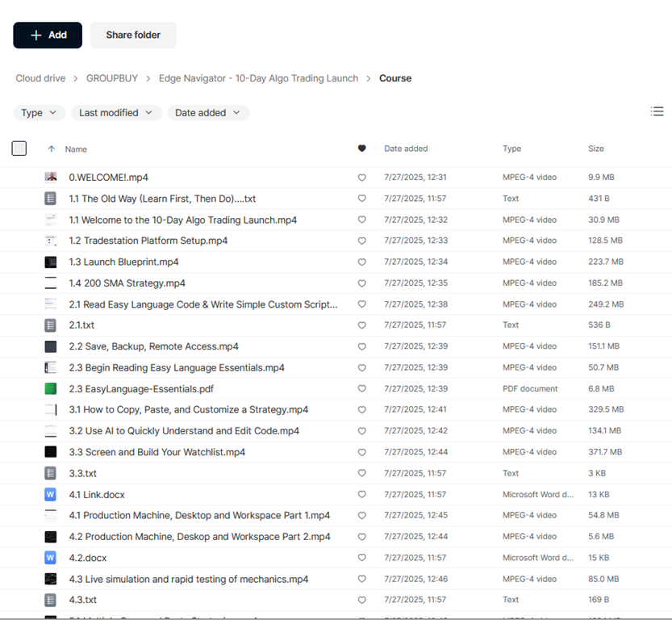Open 2.3 Begin Reading Easy Language Essentials.mp4
The width and height of the screenshot is (672, 620).
click(177, 368)
